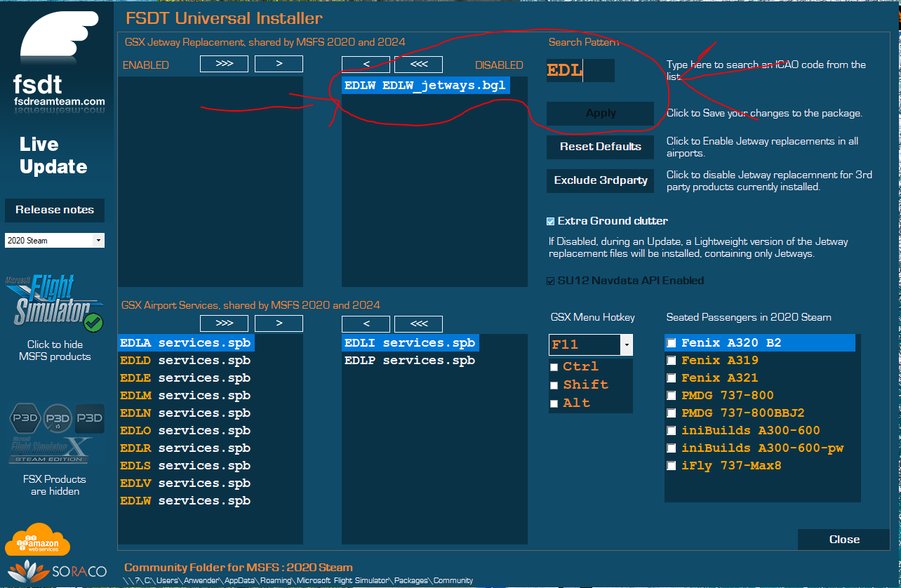Image resolution: width=901 pixels, height=588 pixels.
Task: Click the SORACO logo
Action: tap(58, 571)
